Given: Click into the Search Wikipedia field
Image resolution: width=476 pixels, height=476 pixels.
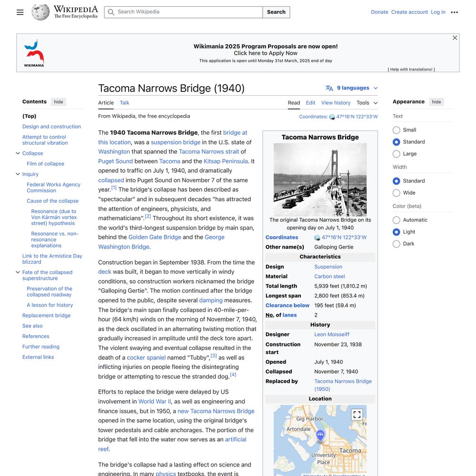Looking at the screenshot, I should point(184,12).
